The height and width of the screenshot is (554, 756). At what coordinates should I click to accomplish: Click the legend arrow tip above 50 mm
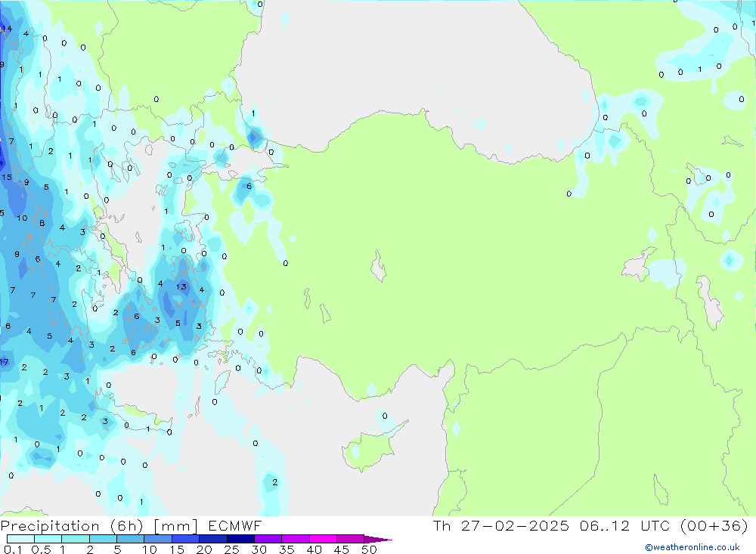pos(378,540)
